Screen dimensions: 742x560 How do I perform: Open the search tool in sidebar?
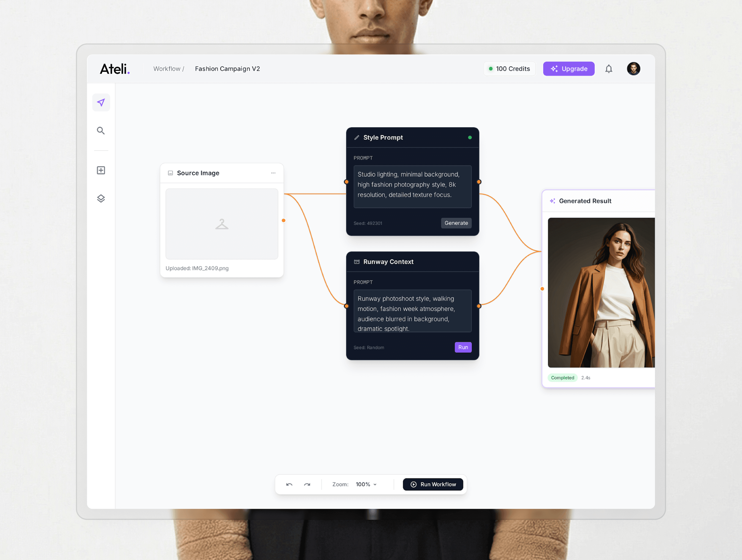[x=101, y=130]
